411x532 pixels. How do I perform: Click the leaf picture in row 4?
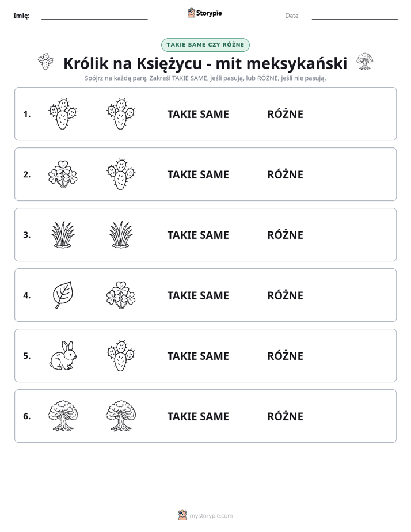coord(63,295)
